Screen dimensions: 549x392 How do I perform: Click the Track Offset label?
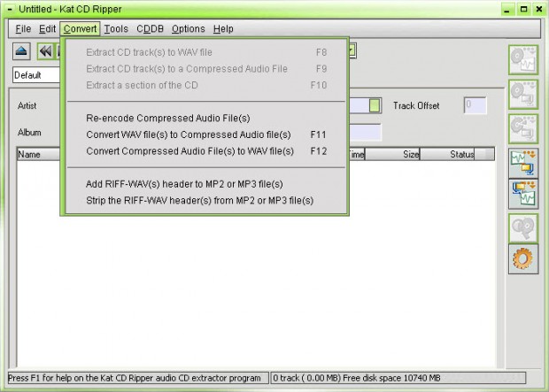click(416, 105)
